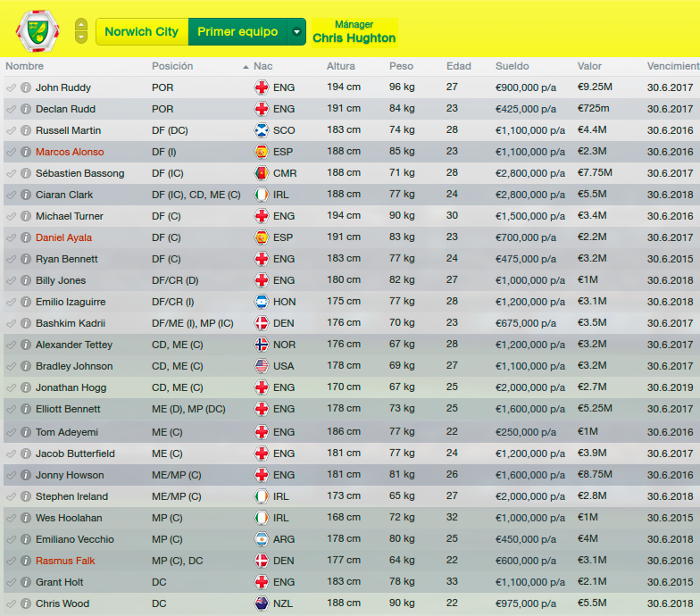Click ME (D), MP (DC) position cell
Screen dimensions: 700x616
coord(188,409)
